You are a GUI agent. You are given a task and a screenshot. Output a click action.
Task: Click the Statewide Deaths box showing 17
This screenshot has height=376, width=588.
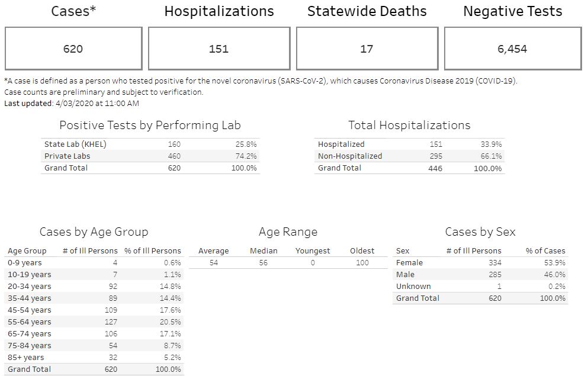(x=367, y=49)
